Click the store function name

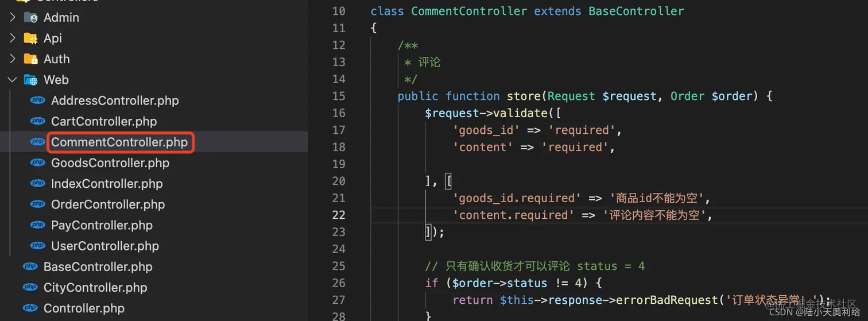click(524, 96)
